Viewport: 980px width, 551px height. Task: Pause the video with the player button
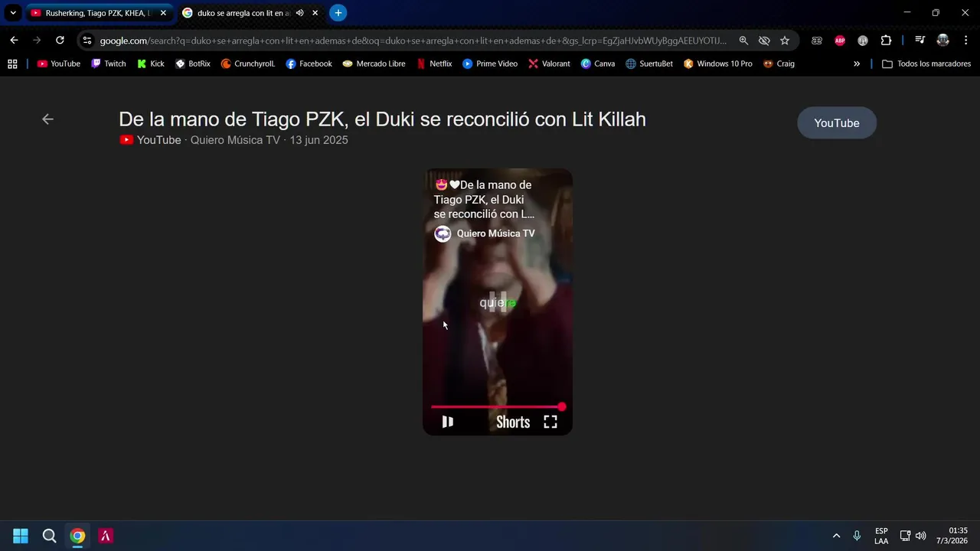click(x=448, y=422)
